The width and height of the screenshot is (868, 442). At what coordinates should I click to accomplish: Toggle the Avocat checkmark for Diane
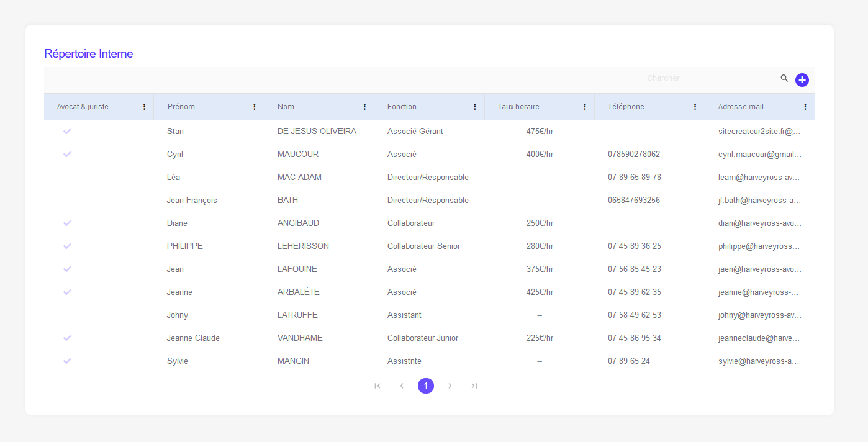[68, 223]
